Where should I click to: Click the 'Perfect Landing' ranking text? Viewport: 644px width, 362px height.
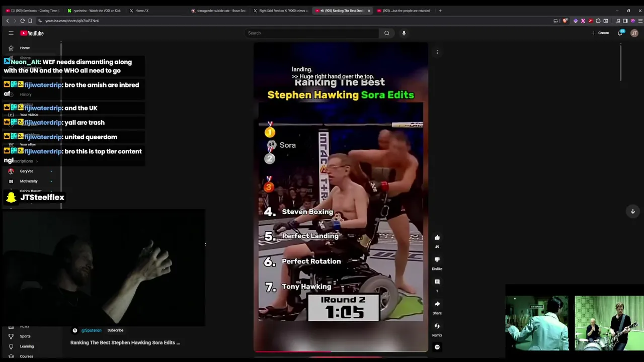tap(310, 236)
